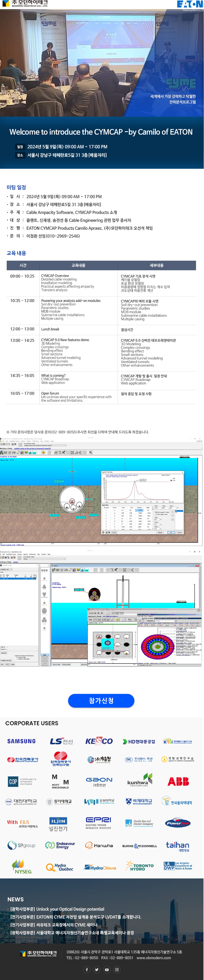Click the KEPCO logo

click(99, 741)
